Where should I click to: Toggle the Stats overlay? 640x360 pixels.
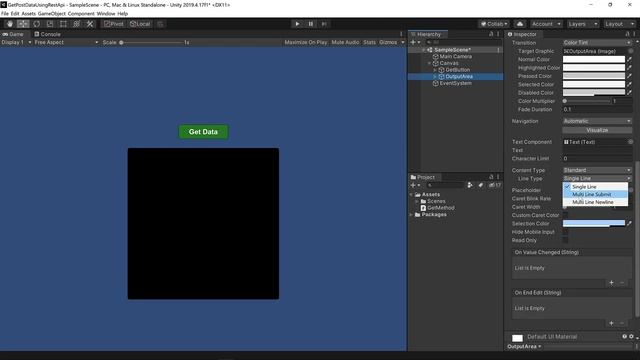[369, 42]
